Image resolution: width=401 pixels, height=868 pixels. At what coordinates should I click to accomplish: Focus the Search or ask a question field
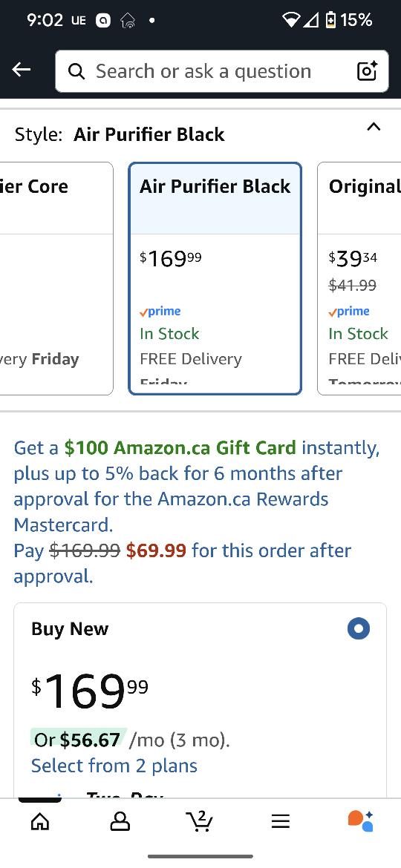pyautogui.click(x=221, y=71)
